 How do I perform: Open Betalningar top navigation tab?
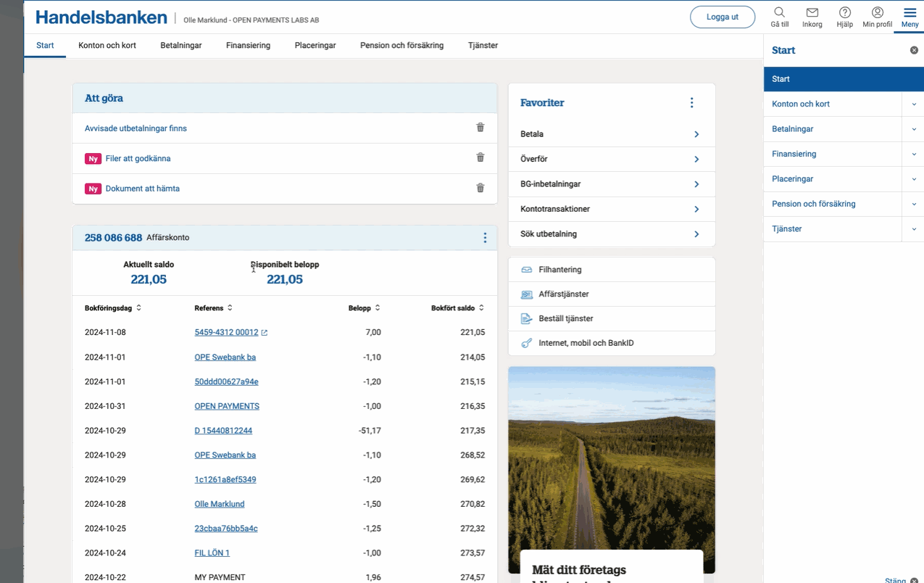[181, 45]
